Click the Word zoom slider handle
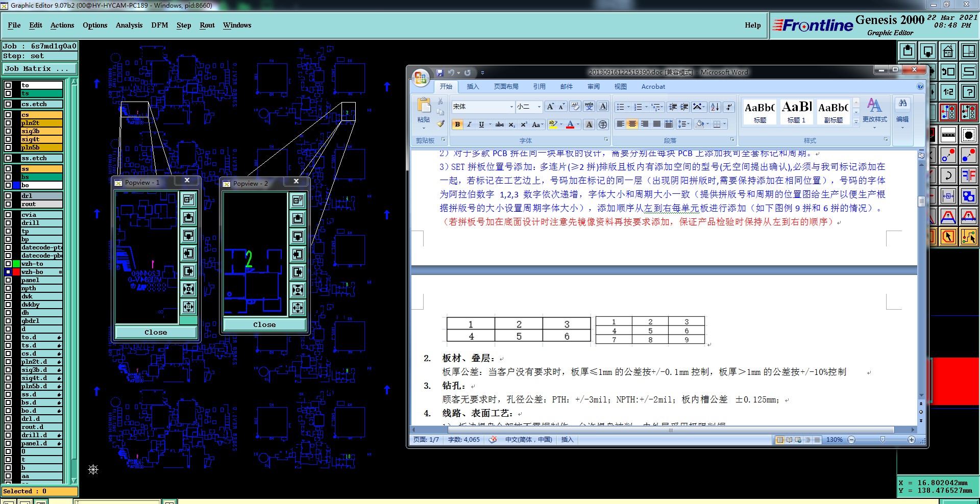Image resolution: width=980 pixels, height=504 pixels. click(883, 440)
